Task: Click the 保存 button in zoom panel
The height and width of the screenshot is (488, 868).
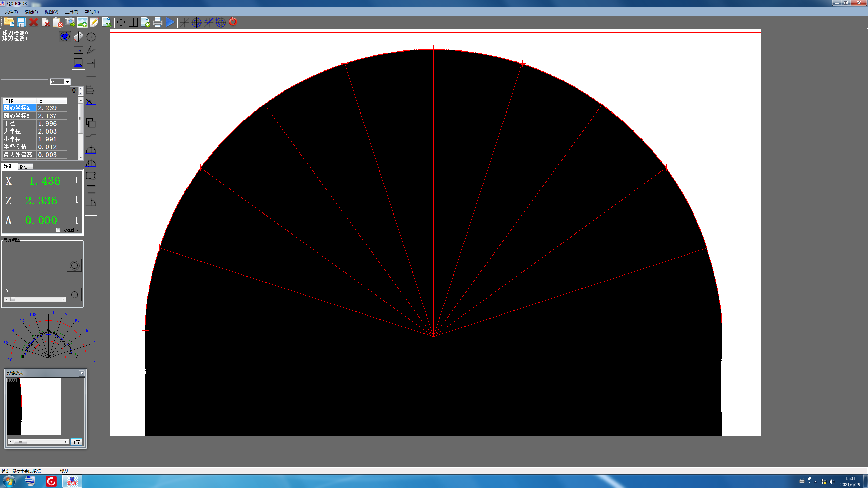Action: pyautogui.click(x=76, y=442)
